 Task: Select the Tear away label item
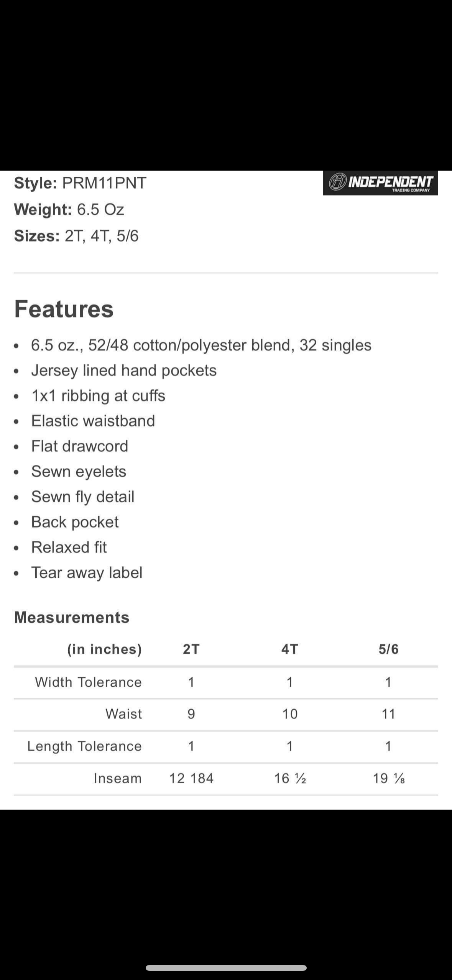(x=87, y=572)
